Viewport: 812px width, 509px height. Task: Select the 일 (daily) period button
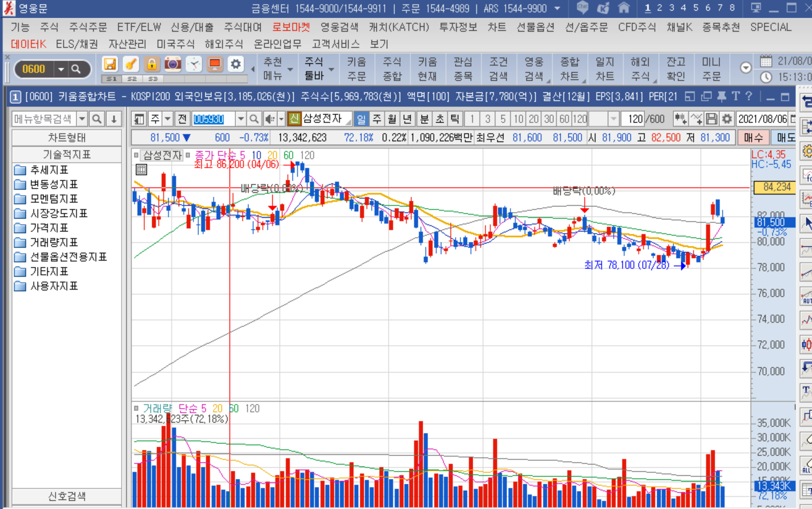click(x=361, y=119)
